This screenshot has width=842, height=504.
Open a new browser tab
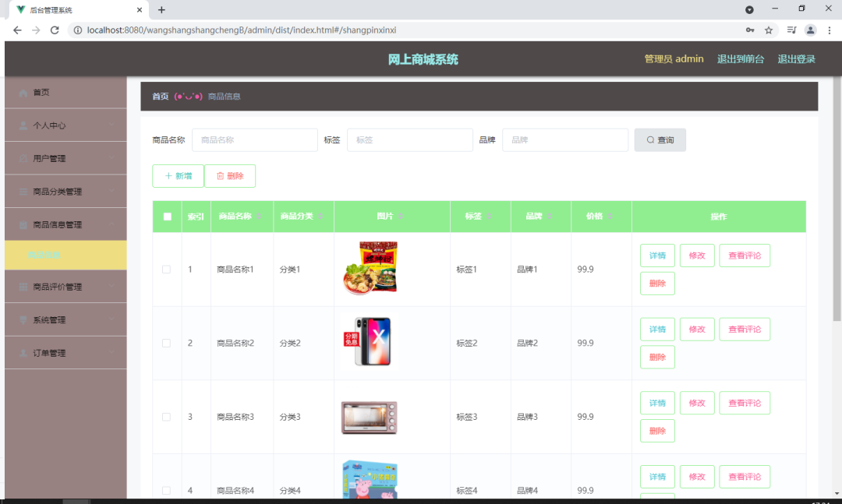click(x=161, y=9)
